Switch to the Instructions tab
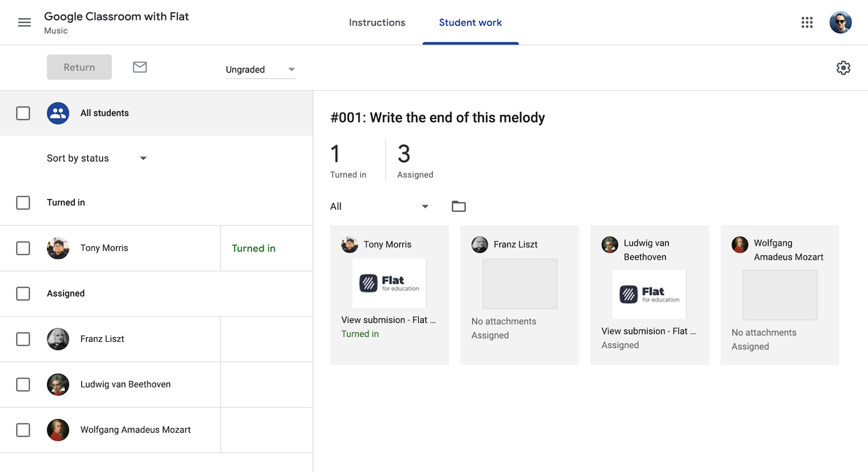The image size is (868, 472). point(377,22)
